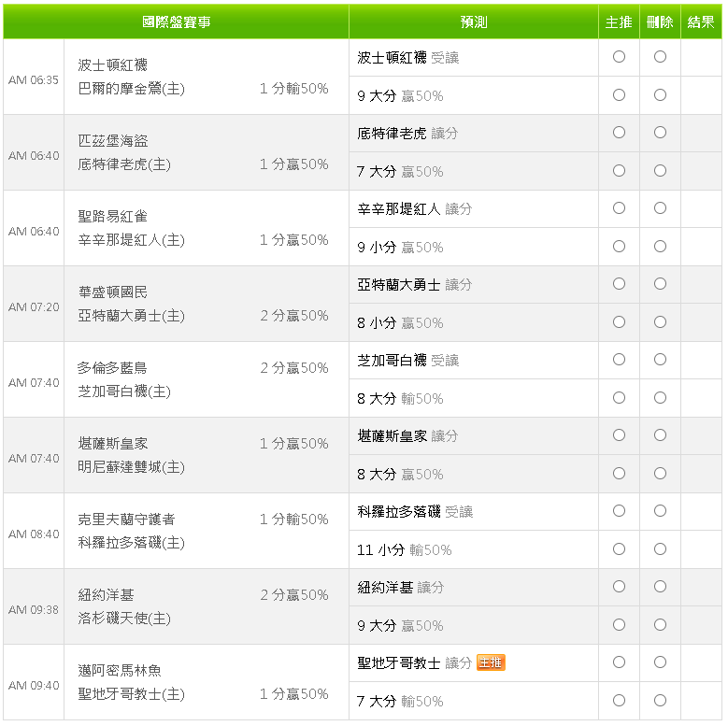The image size is (728, 726).
Task: Select 主推 radio for 9 大分 贏50% at AM 09:38
Action: [x=619, y=624]
